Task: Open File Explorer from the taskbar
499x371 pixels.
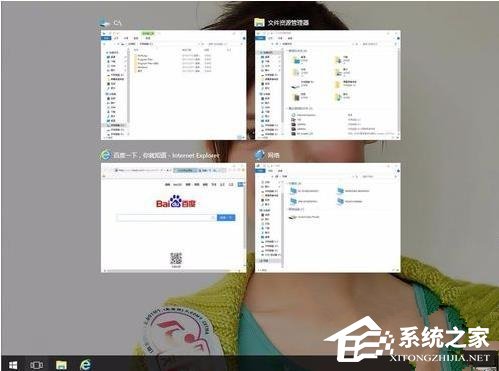Action: click(x=61, y=365)
